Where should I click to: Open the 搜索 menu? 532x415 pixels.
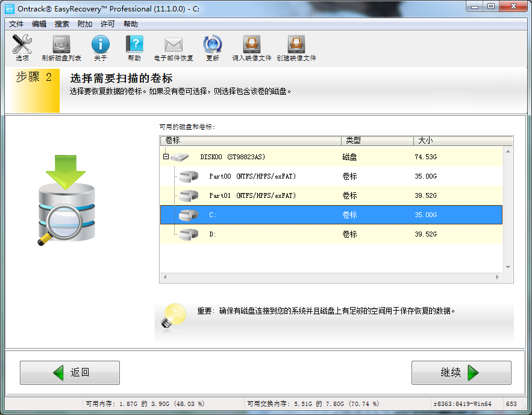click(61, 24)
